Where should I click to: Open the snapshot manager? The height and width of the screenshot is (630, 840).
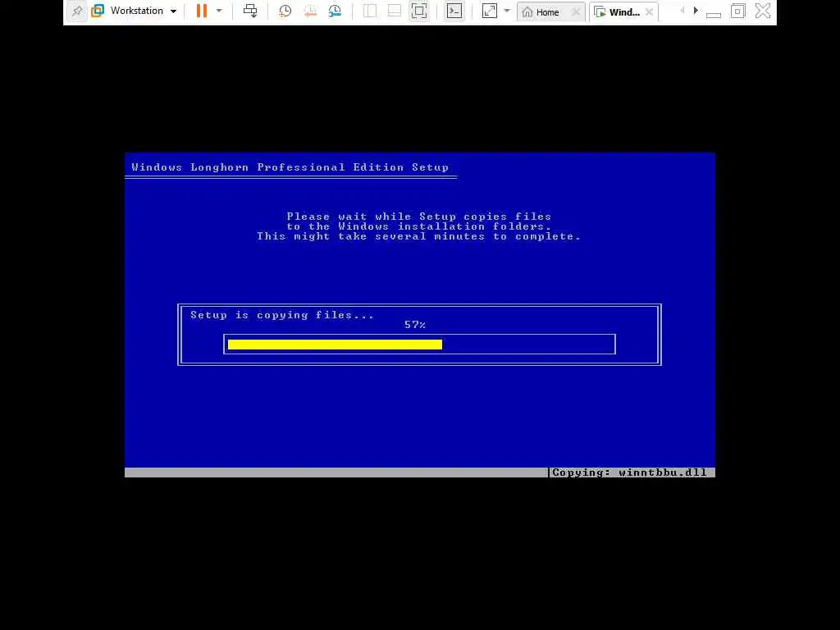pos(336,11)
